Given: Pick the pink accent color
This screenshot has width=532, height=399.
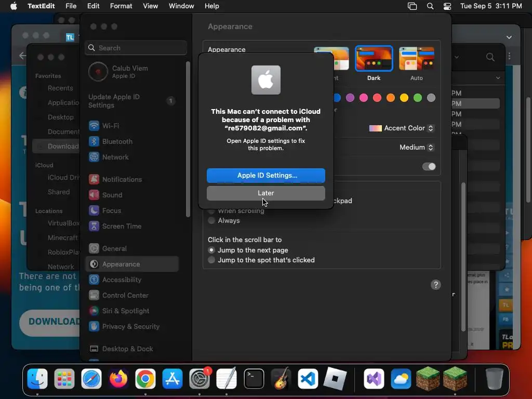Looking at the screenshot, I should click(x=364, y=98).
